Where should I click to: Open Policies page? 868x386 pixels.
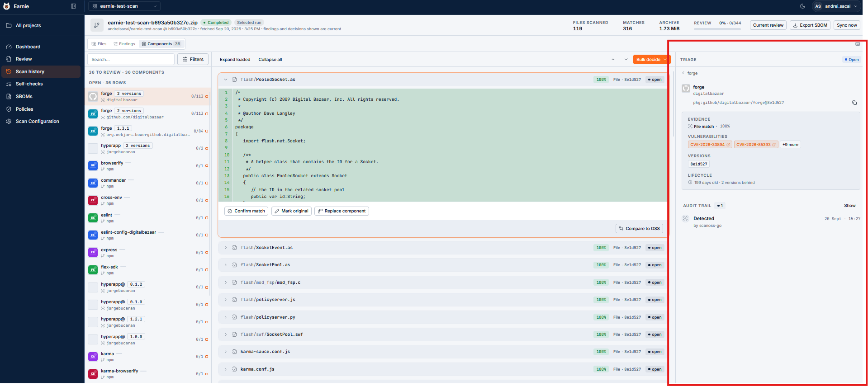pyautogui.click(x=24, y=109)
